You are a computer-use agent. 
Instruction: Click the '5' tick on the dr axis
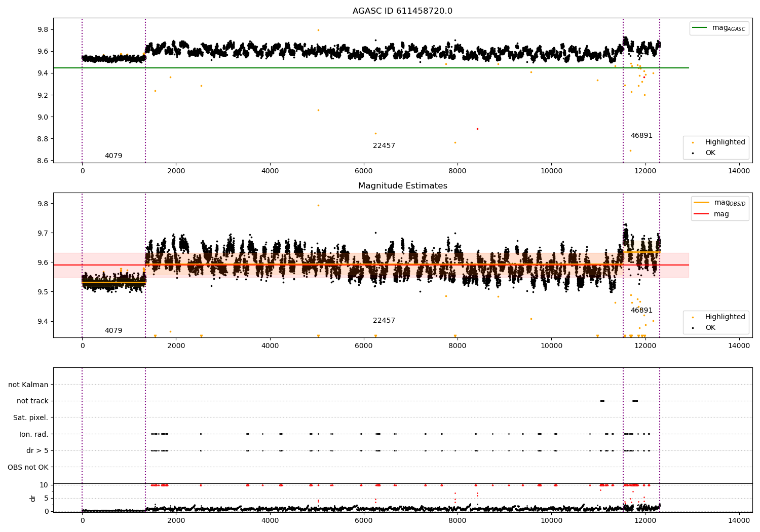tap(46, 499)
